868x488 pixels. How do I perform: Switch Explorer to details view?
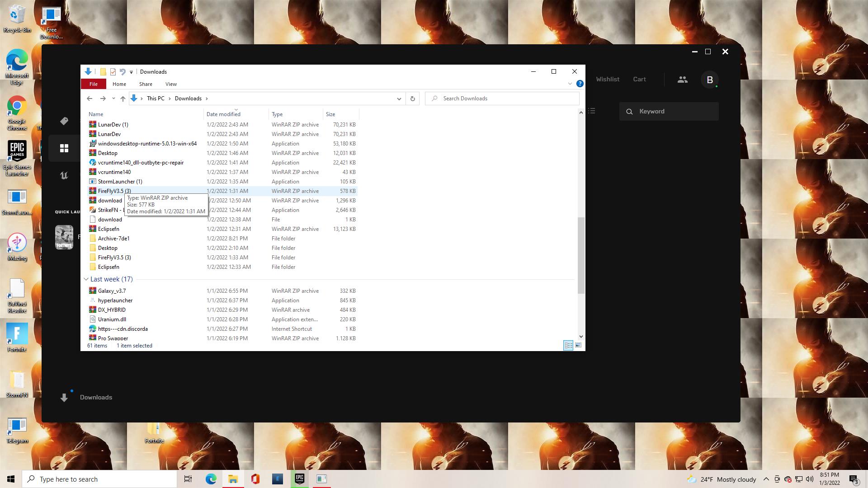pos(568,345)
